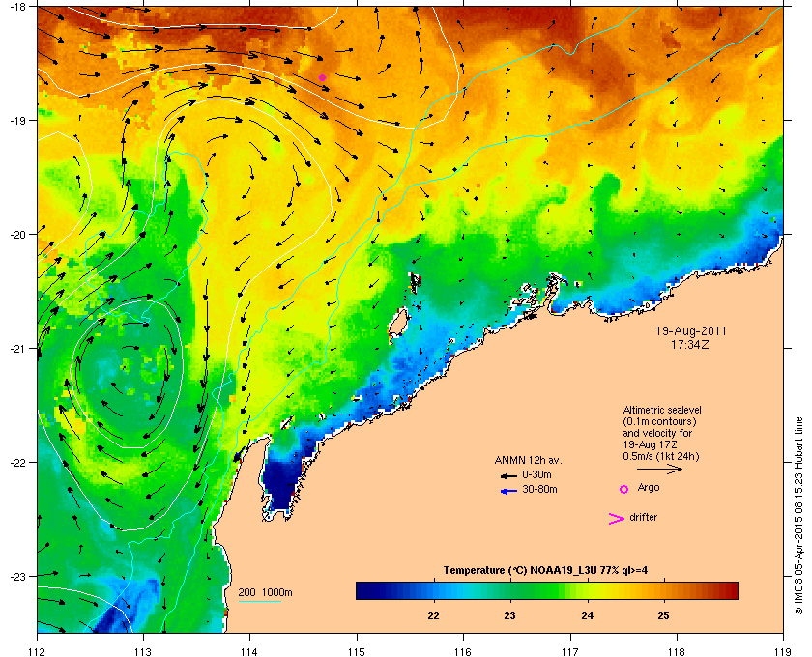Viewport: 812px width, 657px height.
Task: Click longitude axis label '112'
Action: click(38, 651)
